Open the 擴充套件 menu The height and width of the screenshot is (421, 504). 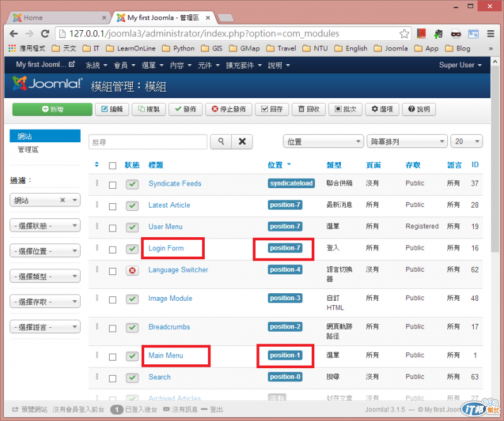pyautogui.click(x=244, y=65)
